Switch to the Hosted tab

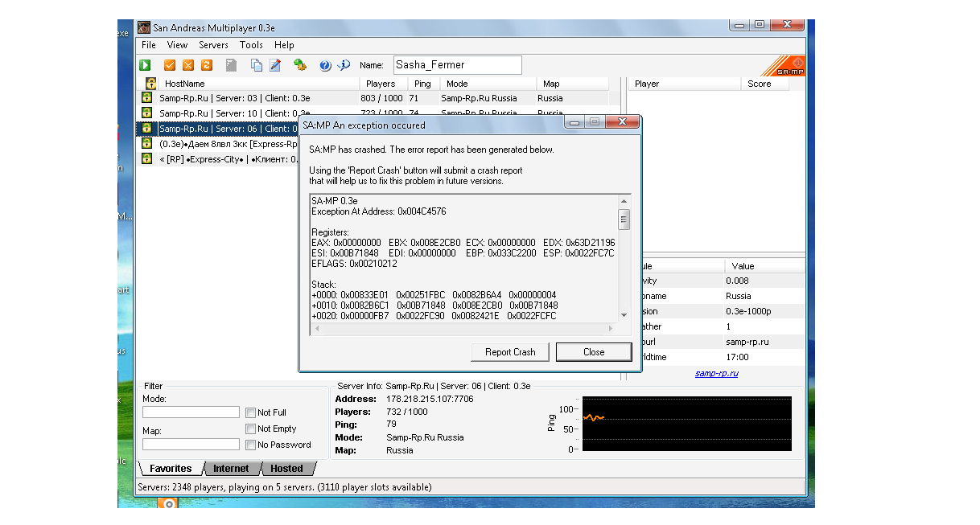[286, 469]
